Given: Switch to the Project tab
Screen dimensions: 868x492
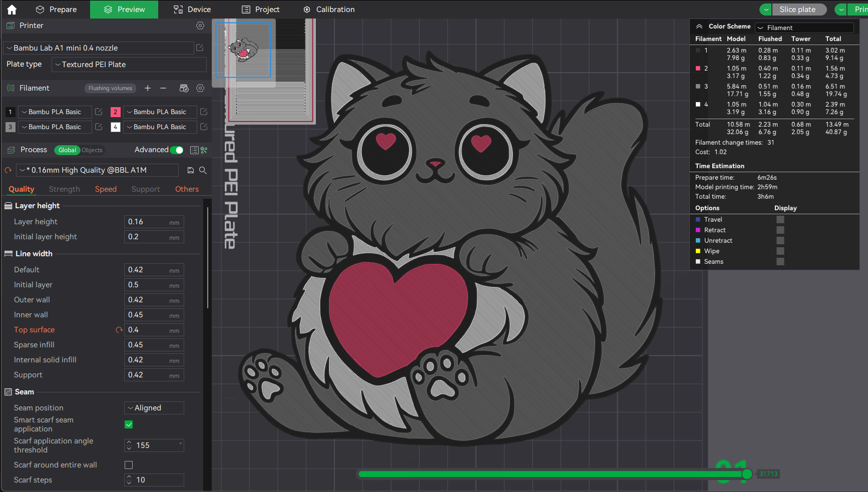Looking at the screenshot, I should tap(260, 10).
